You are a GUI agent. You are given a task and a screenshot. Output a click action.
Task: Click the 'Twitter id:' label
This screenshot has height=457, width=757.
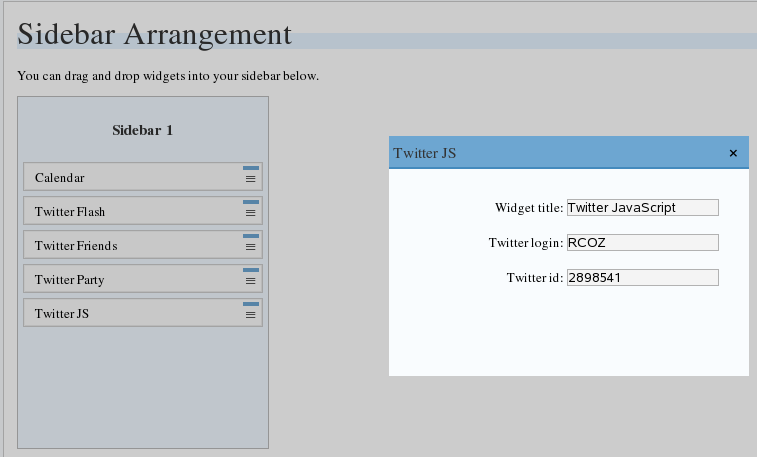535,278
